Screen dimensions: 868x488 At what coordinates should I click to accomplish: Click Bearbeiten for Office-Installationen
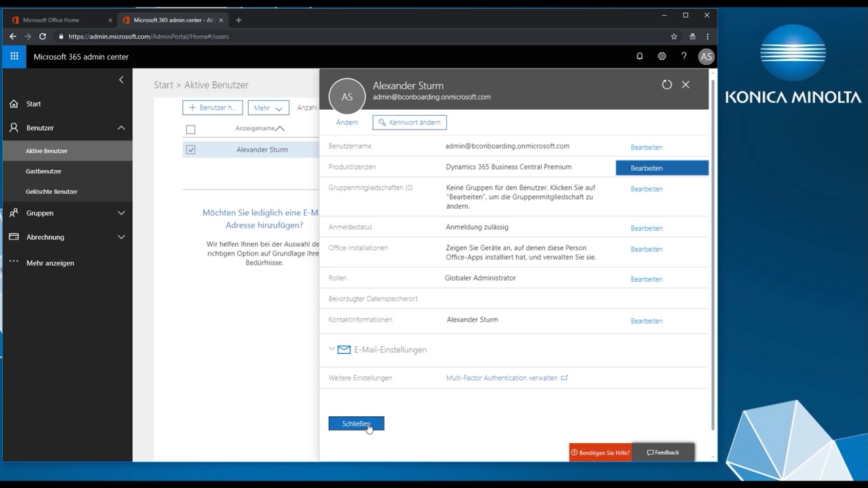(646, 249)
